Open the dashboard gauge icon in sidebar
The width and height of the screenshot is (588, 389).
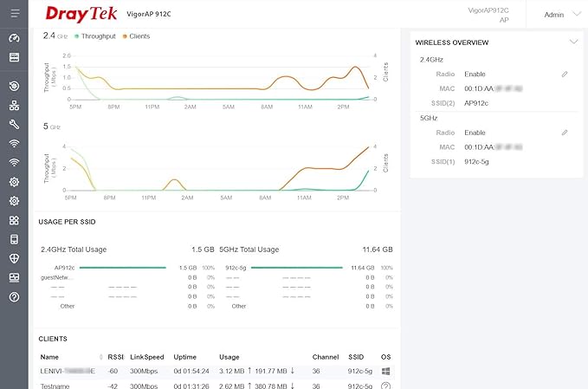click(14, 38)
